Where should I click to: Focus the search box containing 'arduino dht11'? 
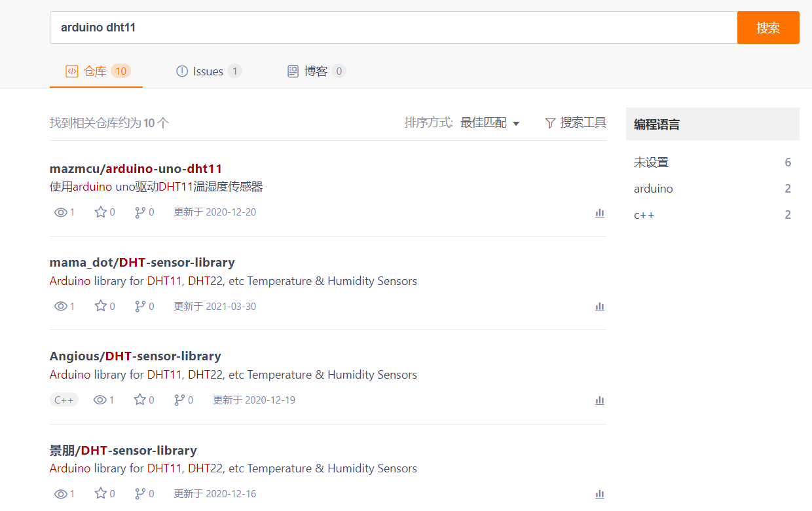point(394,28)
